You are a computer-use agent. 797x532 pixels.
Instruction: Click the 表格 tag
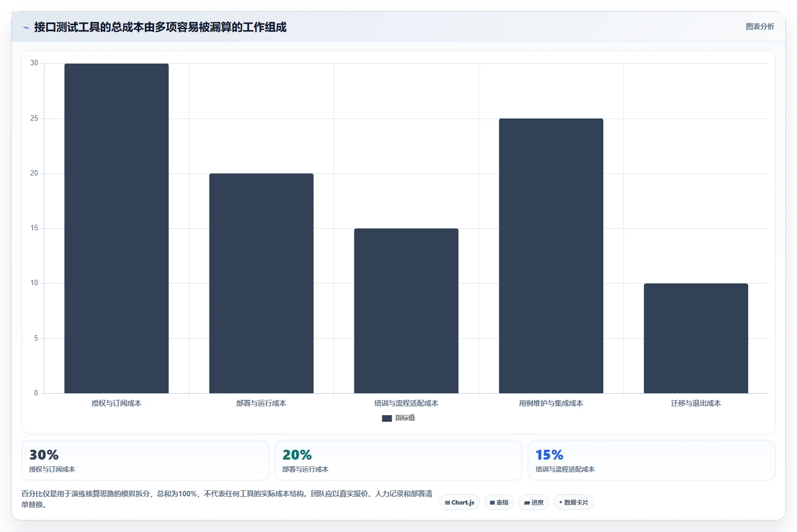tap(499, 502)
